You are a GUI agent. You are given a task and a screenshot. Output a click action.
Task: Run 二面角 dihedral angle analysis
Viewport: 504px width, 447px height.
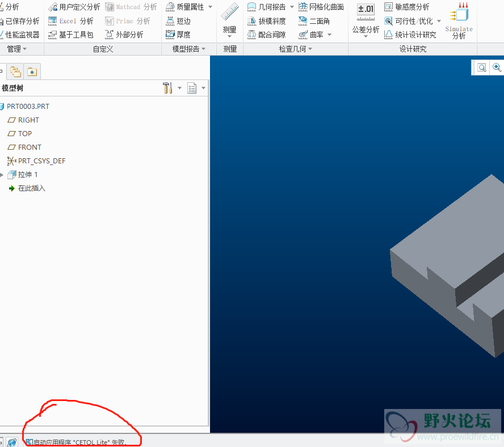[314, 21]
